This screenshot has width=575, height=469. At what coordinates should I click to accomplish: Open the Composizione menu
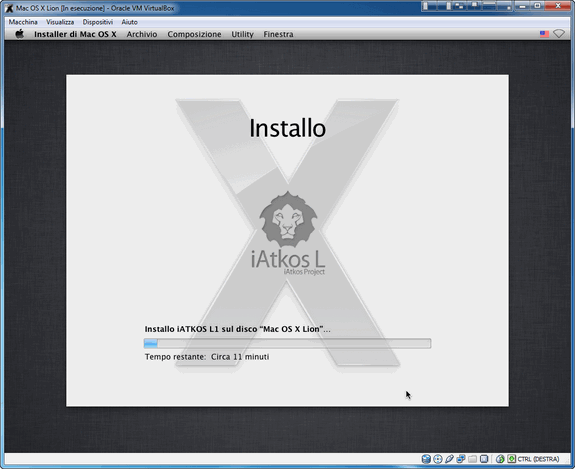coord(194,34)
